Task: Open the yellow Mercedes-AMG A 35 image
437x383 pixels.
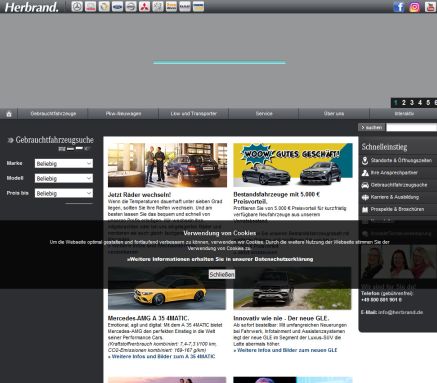Action: [x=167, y=289]
